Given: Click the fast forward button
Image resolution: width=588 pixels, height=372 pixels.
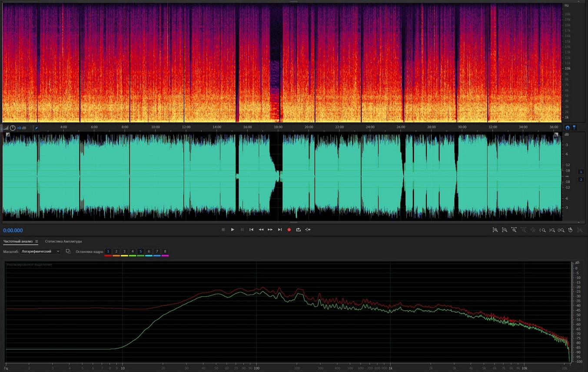Looking at the screenshot, I should click(270, 230).
